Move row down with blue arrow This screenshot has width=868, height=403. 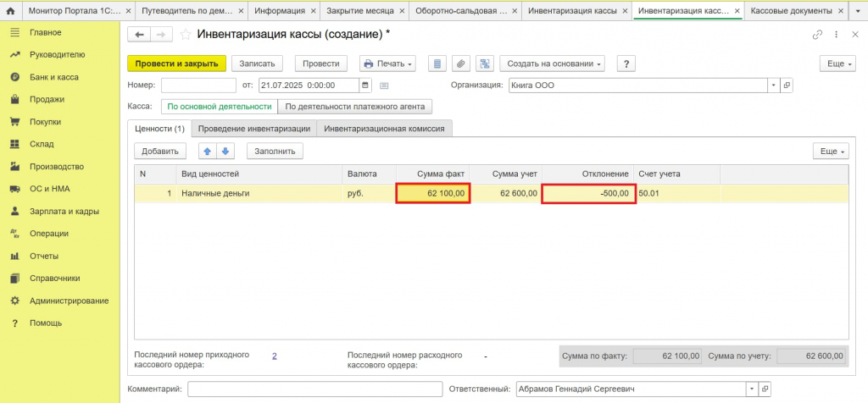pyautogui.click(x=225, y=151)
